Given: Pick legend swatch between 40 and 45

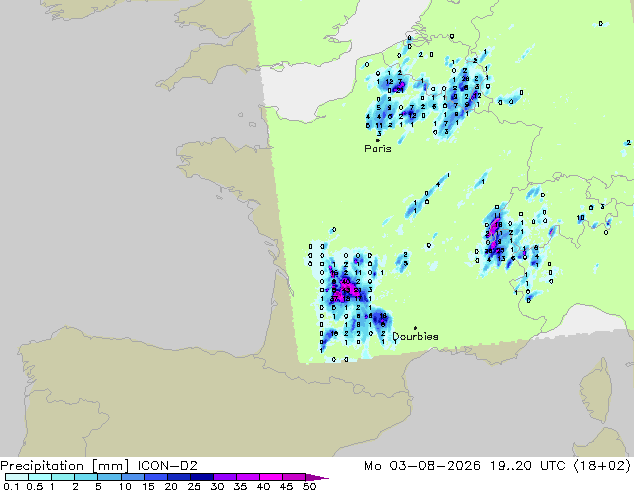Looking at the screenshot, I should (271, 477).
